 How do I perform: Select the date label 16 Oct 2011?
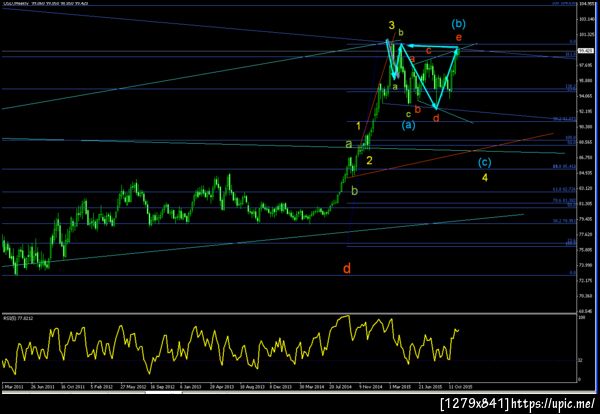point(73,387)
